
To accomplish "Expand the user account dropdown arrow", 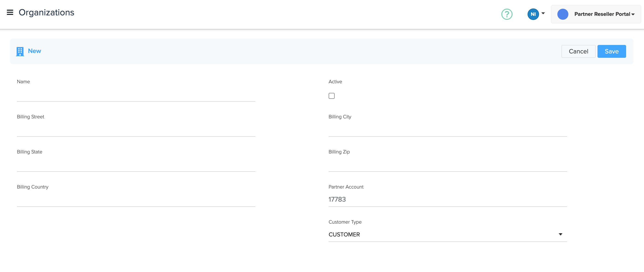I will tap(543, 13).
